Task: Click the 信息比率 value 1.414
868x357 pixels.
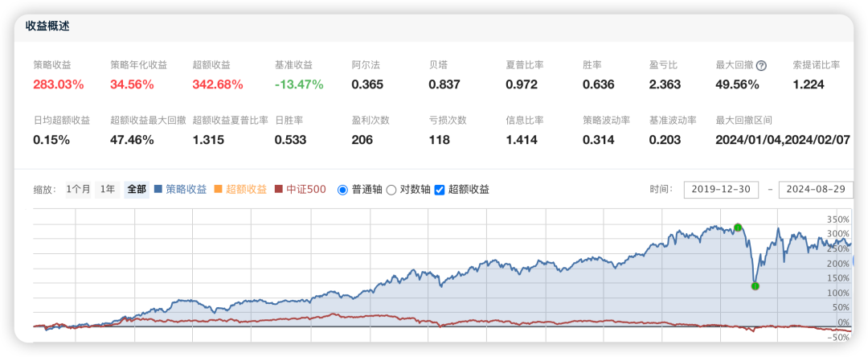Action: [522, 140]
